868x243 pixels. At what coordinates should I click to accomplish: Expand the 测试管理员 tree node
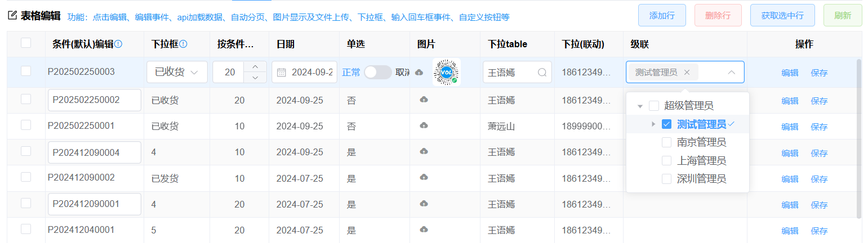click(x=653, y=124)
